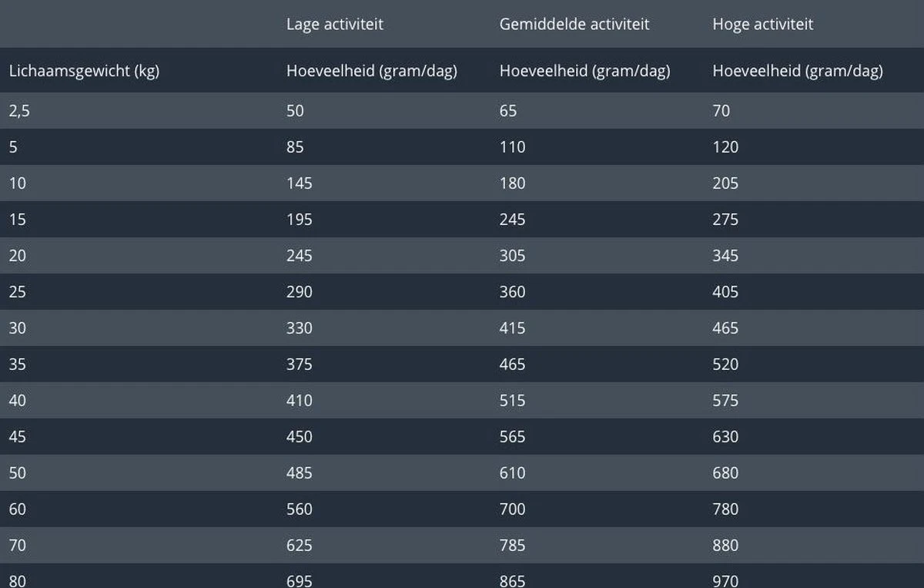
Task: Click the "Lage activiteit" column header
Action: click(x=335, y=24)
